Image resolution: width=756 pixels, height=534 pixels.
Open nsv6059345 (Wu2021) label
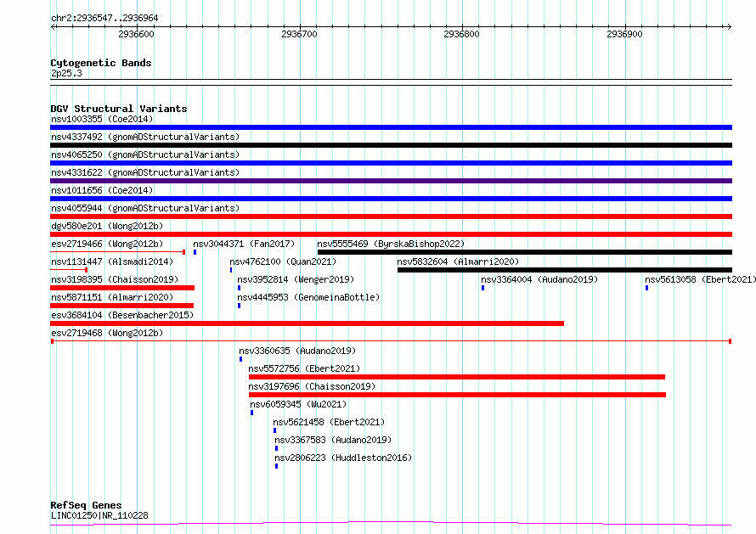coord(298,404)
